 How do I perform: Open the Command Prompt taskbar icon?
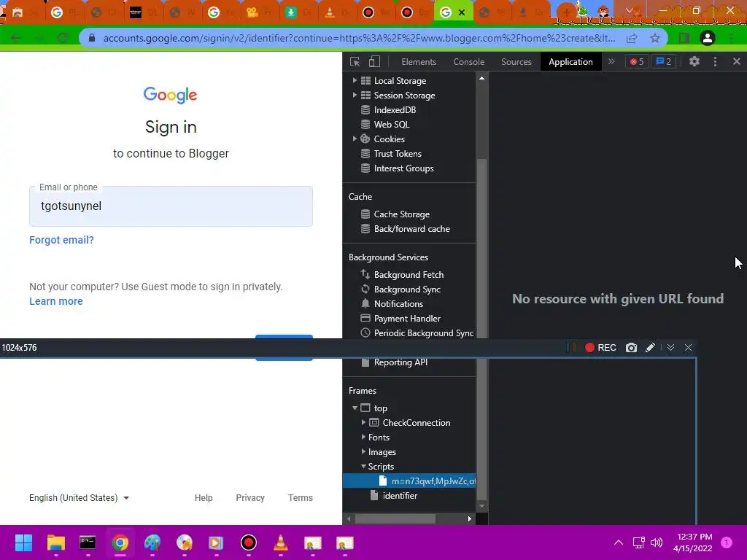click(88, 542)
